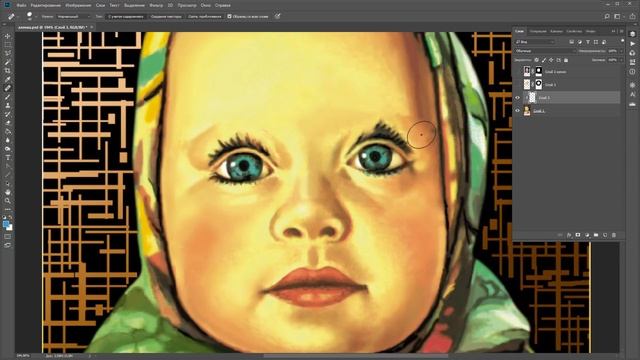Close the open document tab
The height and width of the screenshot is (360, 640).
coord(92,27)
